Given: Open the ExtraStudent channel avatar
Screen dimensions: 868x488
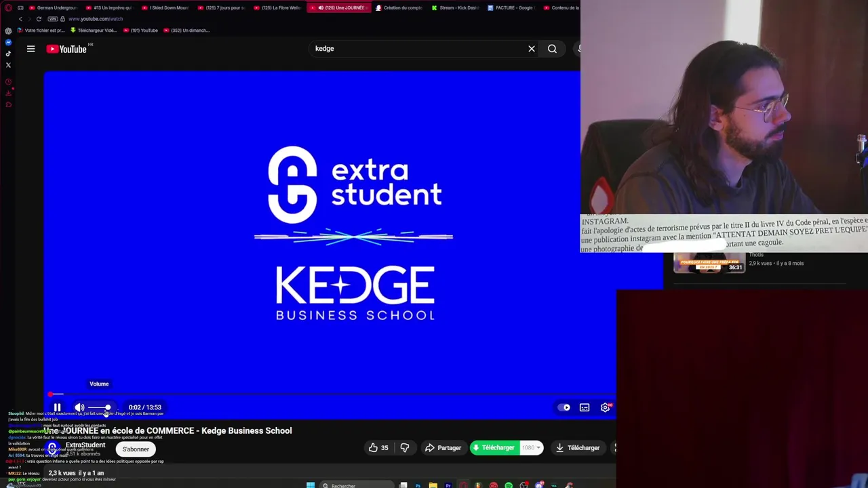Looking at the screenshot, I should pyautogui.click(x=52, y=449).
